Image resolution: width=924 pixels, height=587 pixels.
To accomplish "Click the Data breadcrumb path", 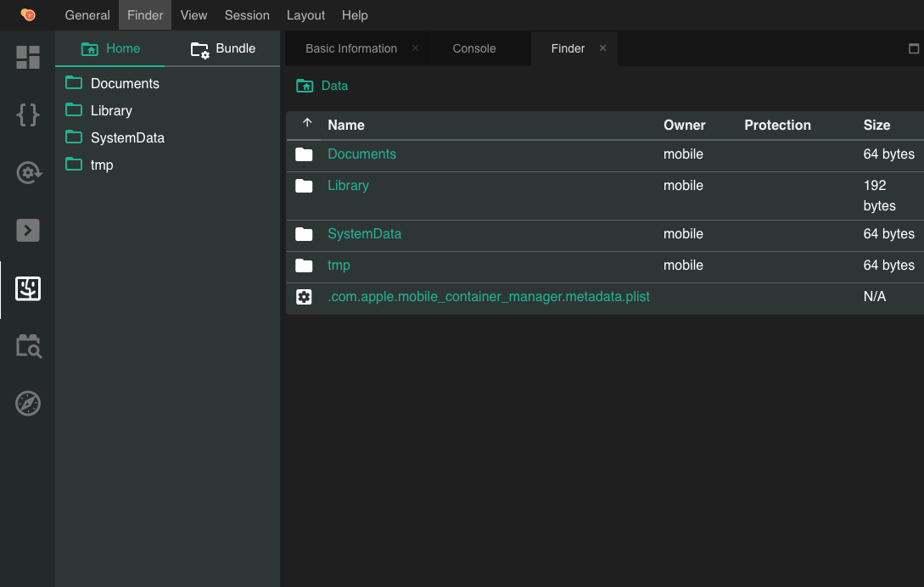I will 333,86.
